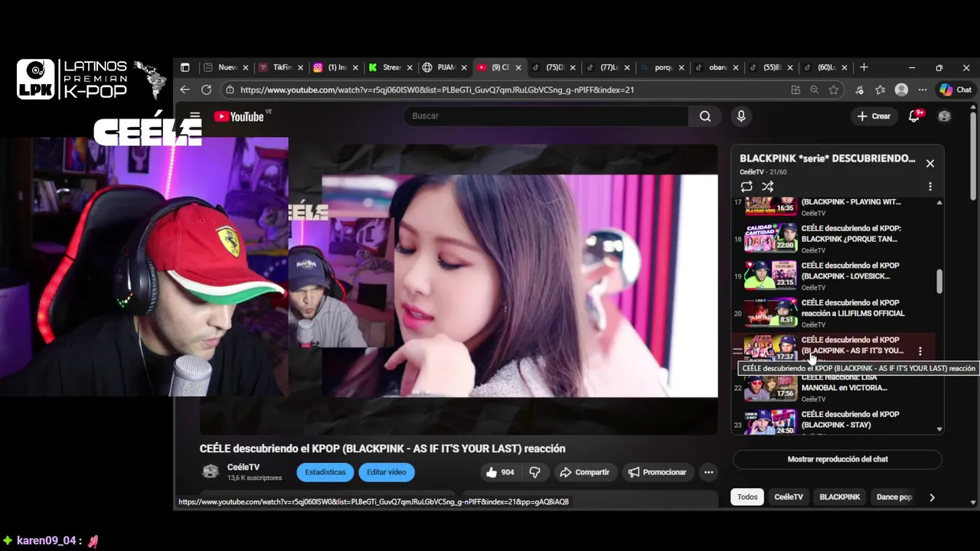
Task: Click the video title heading below player
Action: pos(383,448)
